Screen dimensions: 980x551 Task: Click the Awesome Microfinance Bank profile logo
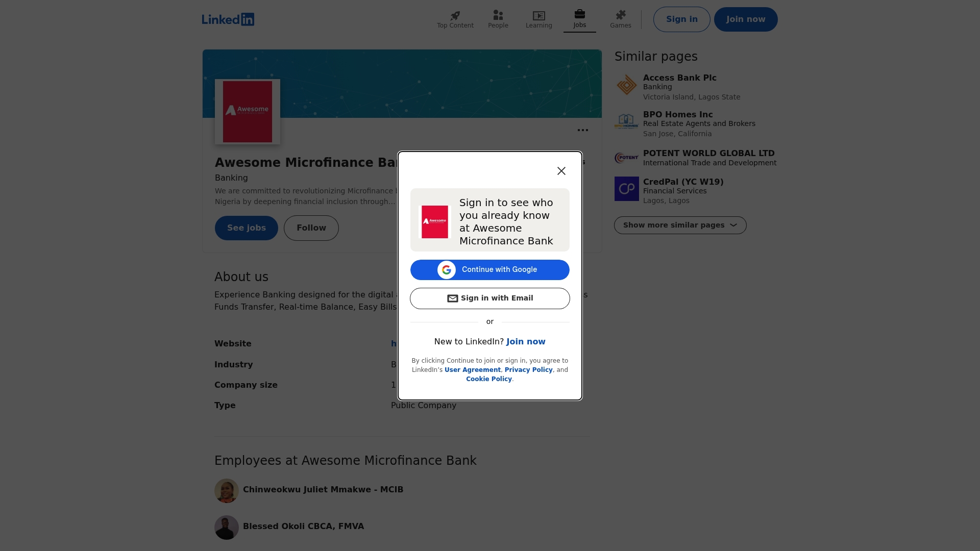pyautogui.click(x=248, y=112)
